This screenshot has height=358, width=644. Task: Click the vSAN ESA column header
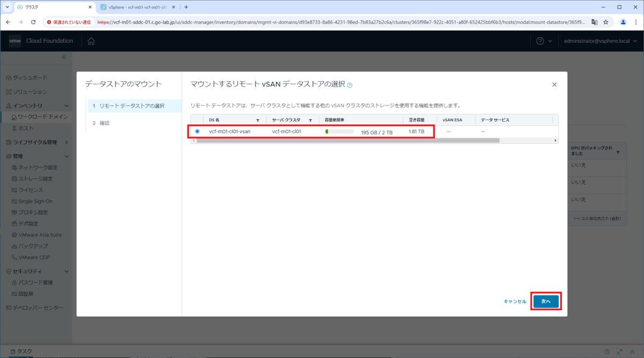tap(452, 120)
